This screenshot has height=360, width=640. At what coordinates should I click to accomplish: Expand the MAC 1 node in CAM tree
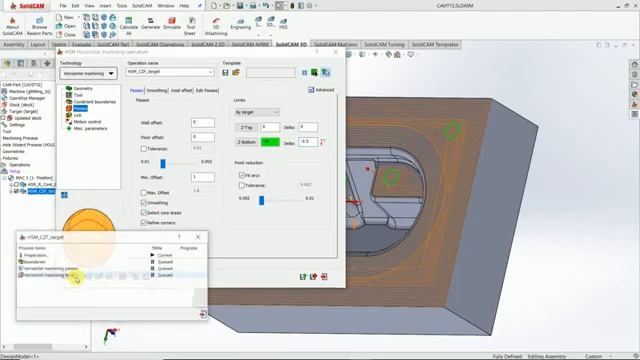pyautogui.click(x=5, y=178)
